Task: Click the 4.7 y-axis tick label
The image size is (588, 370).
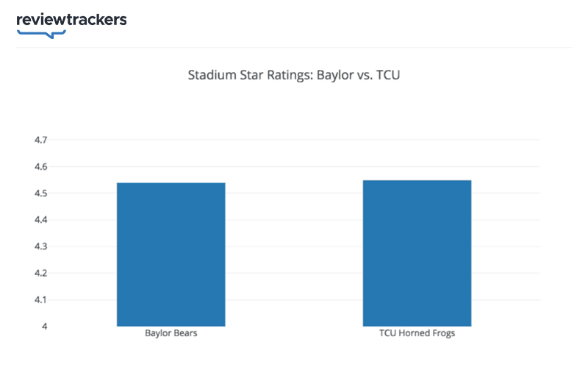Action: pyautogui.click(x=41, y=140)
